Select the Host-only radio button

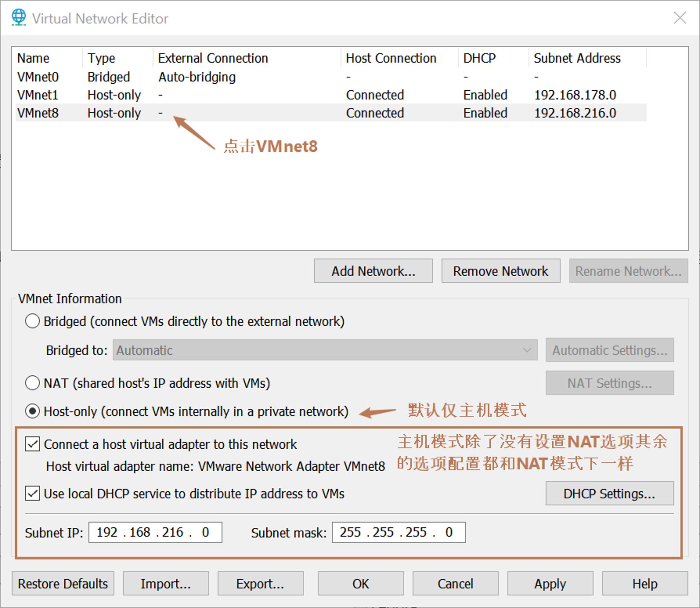(32, 411)
